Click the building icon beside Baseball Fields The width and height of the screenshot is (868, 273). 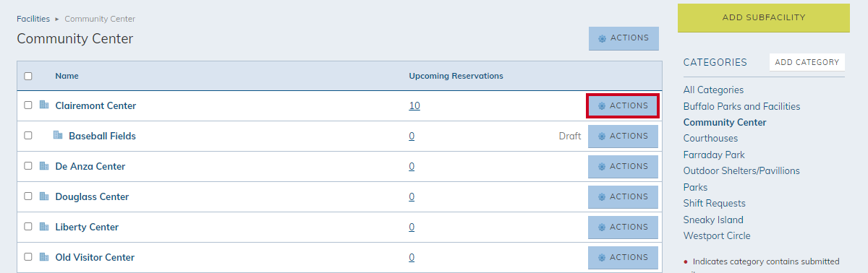click(58, 135)
